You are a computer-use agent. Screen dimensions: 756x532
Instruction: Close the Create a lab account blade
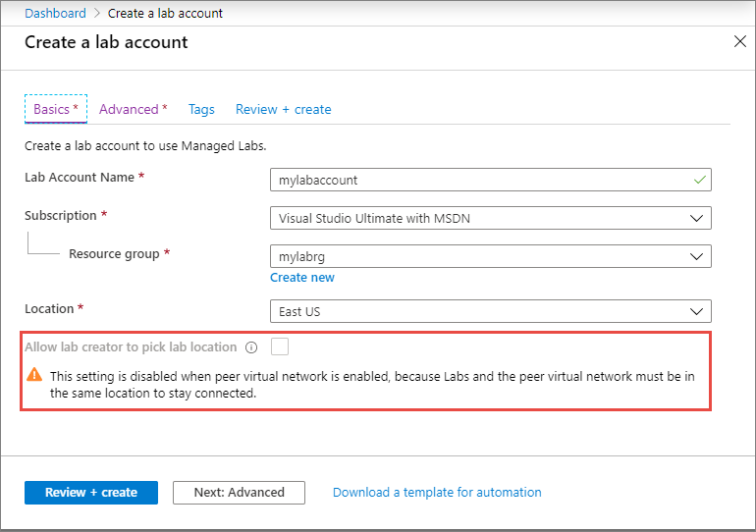click(739, 41)
